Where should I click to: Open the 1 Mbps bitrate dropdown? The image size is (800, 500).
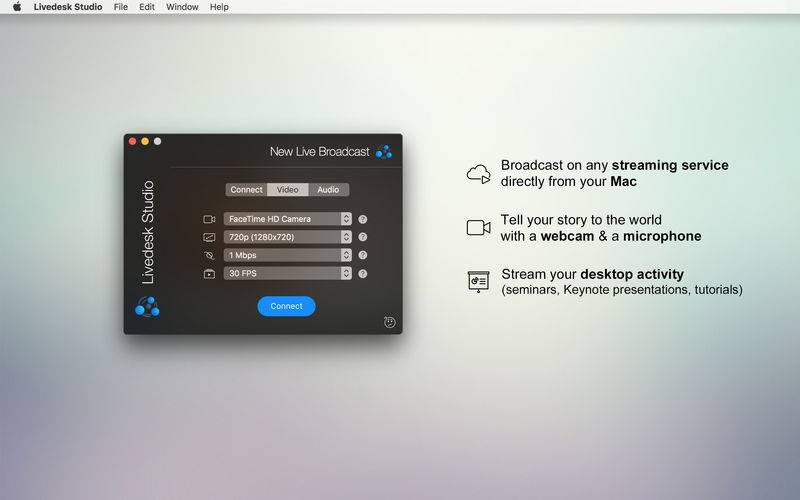[288, 255]
